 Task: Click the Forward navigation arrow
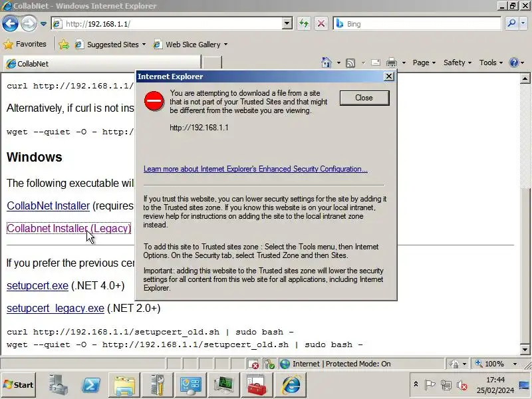click(29, 24)
